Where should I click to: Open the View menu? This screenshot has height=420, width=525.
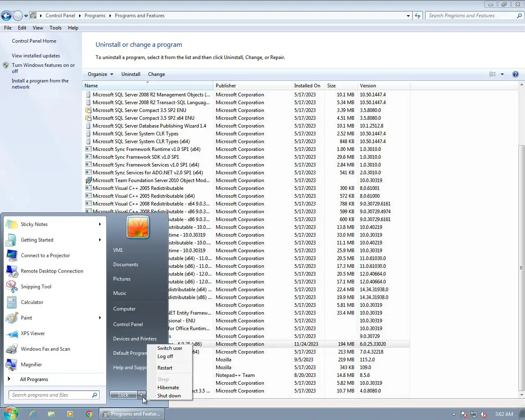(x=38, y=28)
